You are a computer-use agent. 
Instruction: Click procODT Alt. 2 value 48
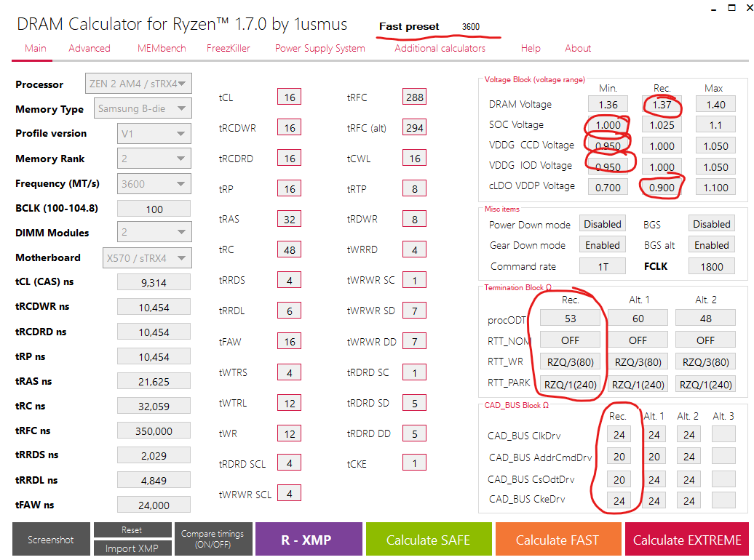[x=705, y=319]
